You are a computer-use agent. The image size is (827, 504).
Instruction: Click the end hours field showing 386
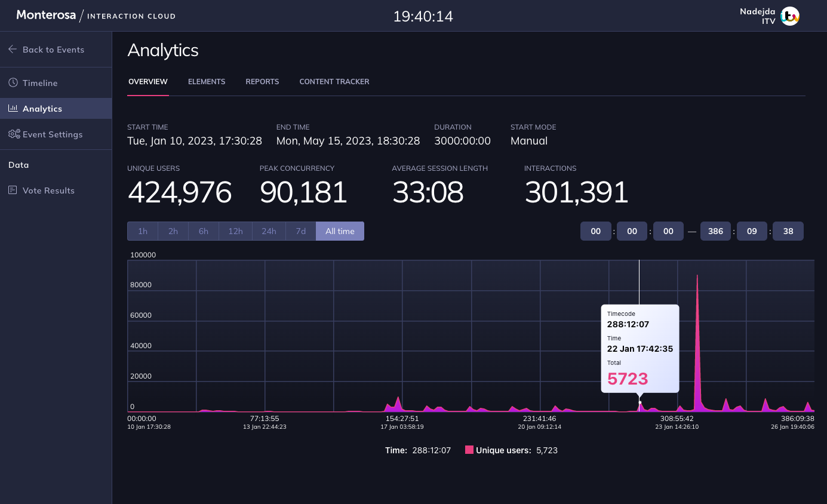coord(715,231)
